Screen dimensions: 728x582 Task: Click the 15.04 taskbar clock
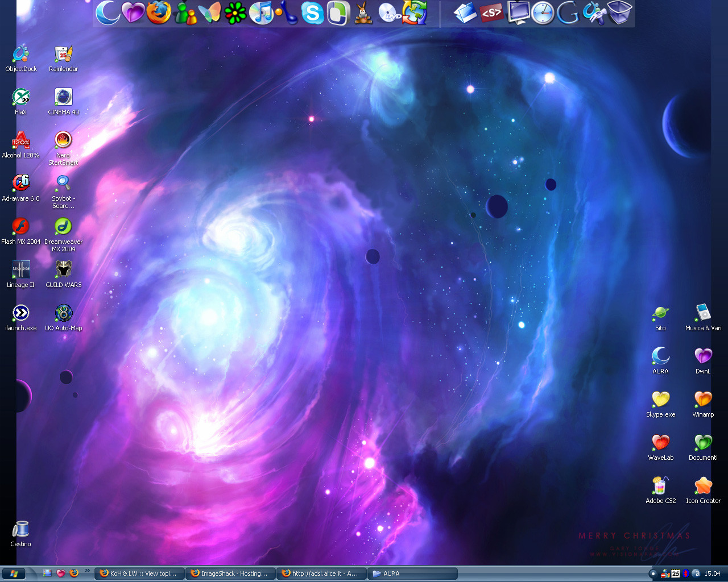[x=712, y=573]
